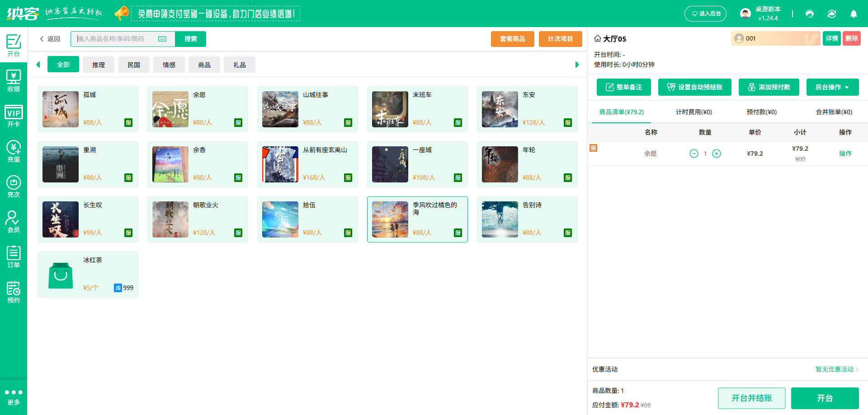Select the 推理 category tab
The height and width of the screenshot is (415, 868).
point(99,65)
